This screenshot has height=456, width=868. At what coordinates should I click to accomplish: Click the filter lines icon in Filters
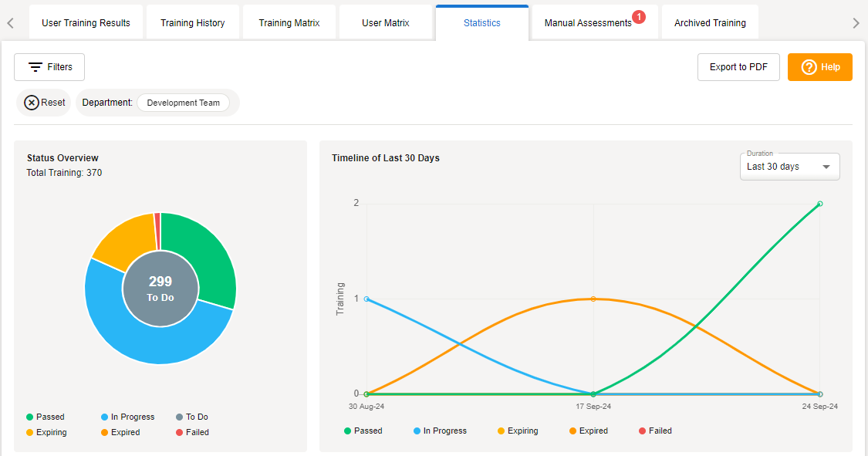click(35, 67)
